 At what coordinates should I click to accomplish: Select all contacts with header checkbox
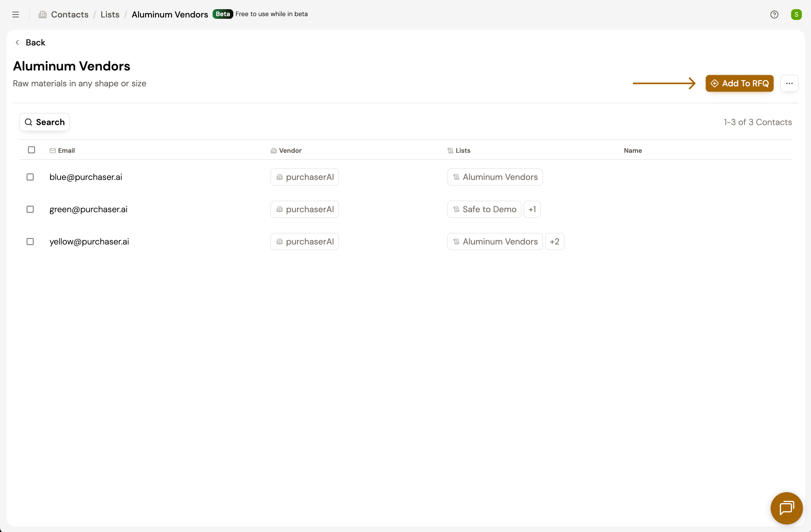click(31, 150)
